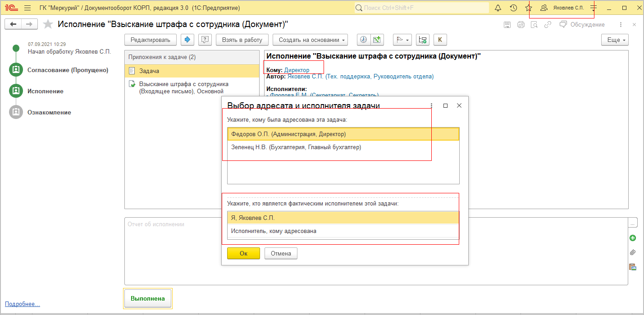
Task: Click the question mark toolbar button
Action: coord(205,40)
